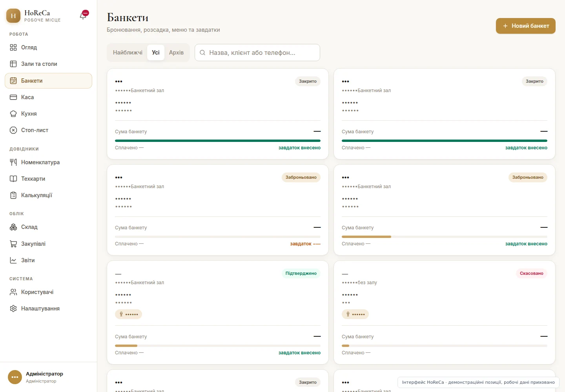Click the Банкети calendar icon

[13, 81]
